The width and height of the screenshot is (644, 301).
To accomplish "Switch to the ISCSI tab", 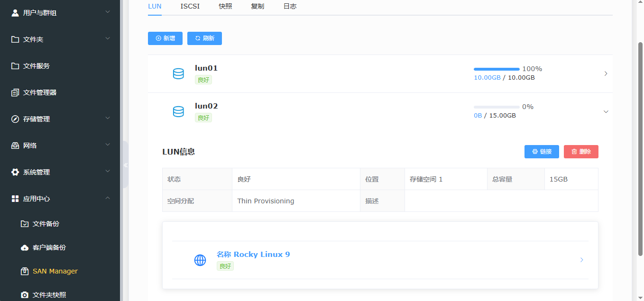I will (x=190, y=6).
